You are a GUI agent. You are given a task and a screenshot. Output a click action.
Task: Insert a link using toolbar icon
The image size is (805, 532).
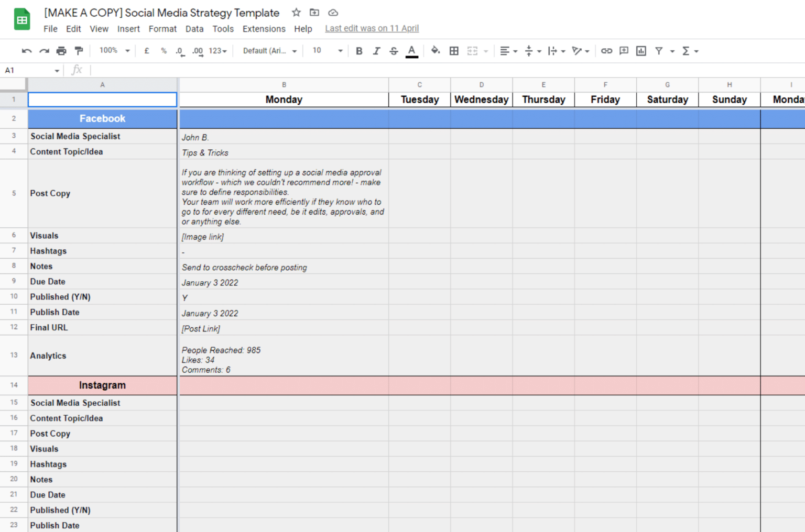point(606,51)
